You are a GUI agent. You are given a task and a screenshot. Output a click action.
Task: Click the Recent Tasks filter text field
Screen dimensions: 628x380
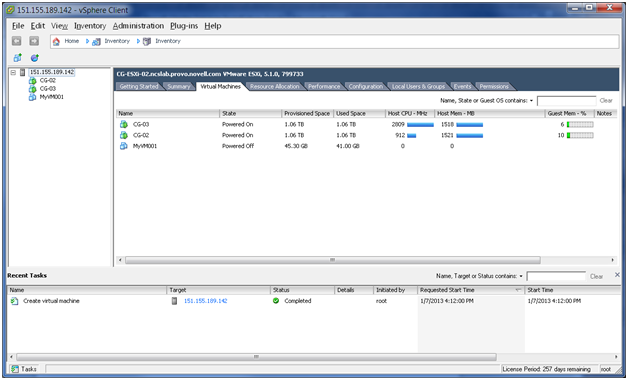[556, 276]
